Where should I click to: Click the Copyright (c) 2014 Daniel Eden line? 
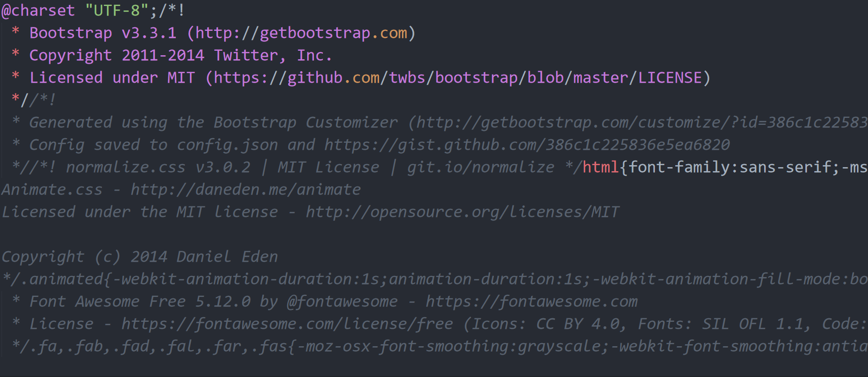140,257
